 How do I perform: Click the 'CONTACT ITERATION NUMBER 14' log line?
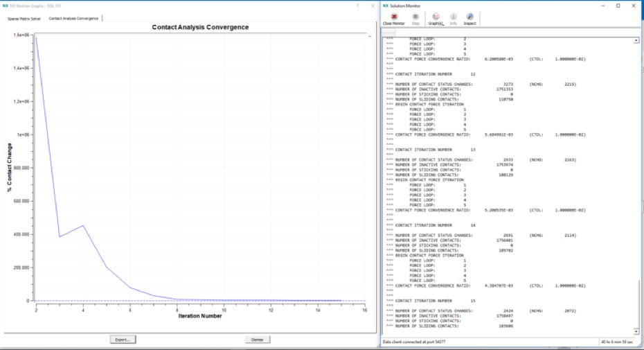pos(435,225)
